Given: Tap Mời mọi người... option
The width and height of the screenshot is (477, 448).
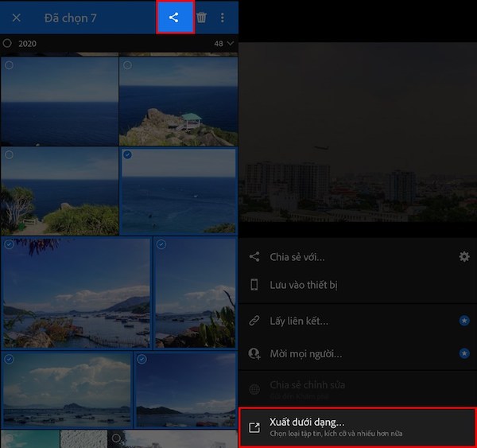Looking at the screenshot, I should (x=305, y=353).
